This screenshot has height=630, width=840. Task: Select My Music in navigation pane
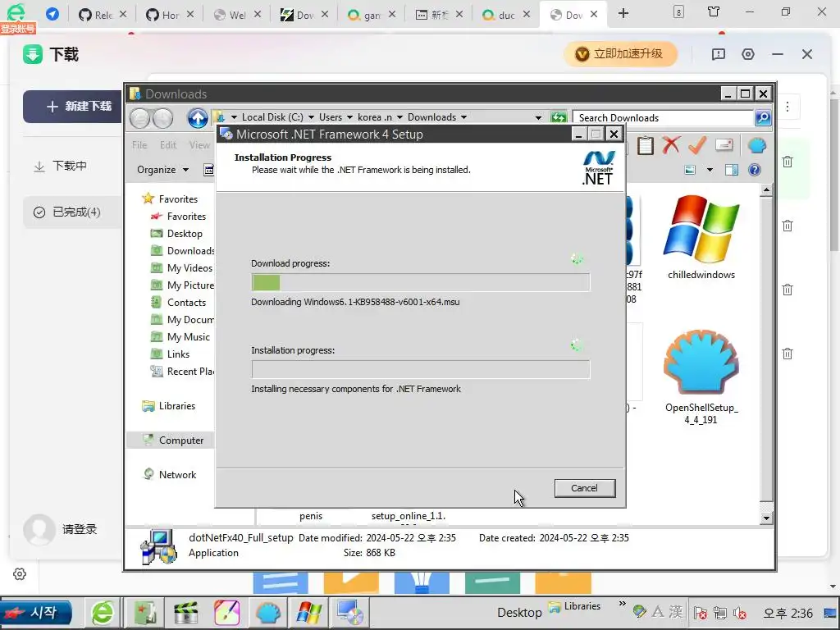coord(180,337)
